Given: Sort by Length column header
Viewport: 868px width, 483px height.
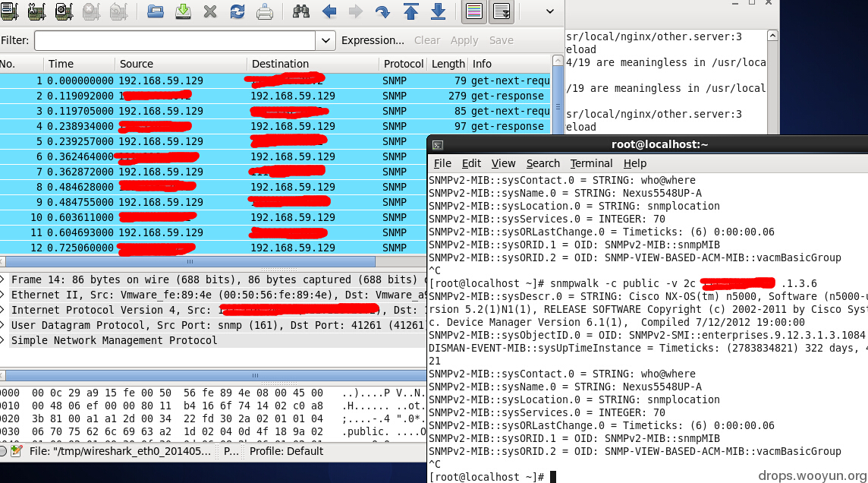Looking at the screenshot, I should coord(448,64).
